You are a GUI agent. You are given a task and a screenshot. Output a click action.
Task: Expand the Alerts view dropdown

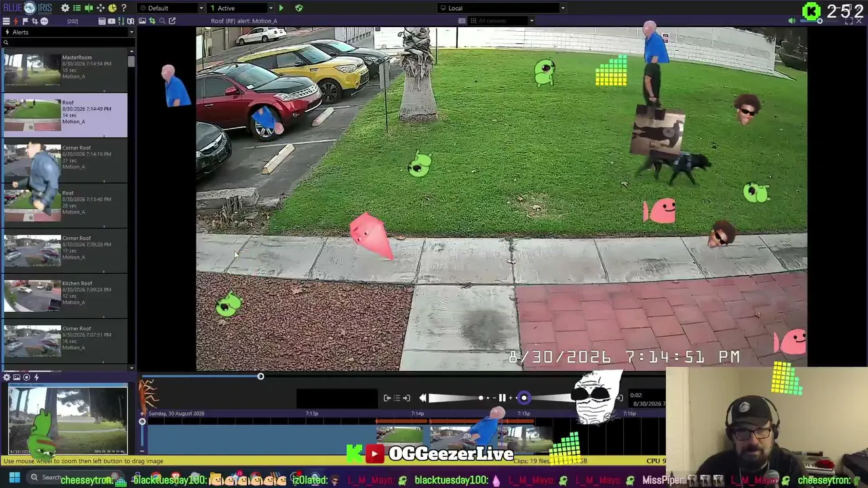[x=131, y=32]
